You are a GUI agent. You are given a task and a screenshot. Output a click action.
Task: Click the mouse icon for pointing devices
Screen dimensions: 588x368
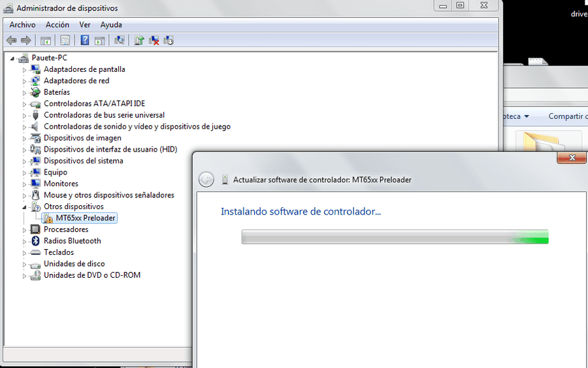point(36,195)
